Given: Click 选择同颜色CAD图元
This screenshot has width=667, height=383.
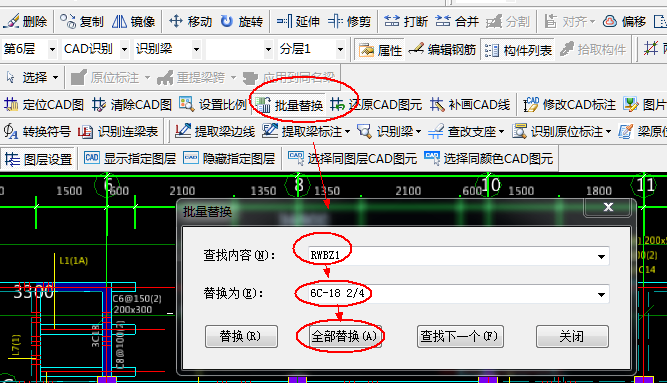Looking at the screenshot, I should pos(488,159).
